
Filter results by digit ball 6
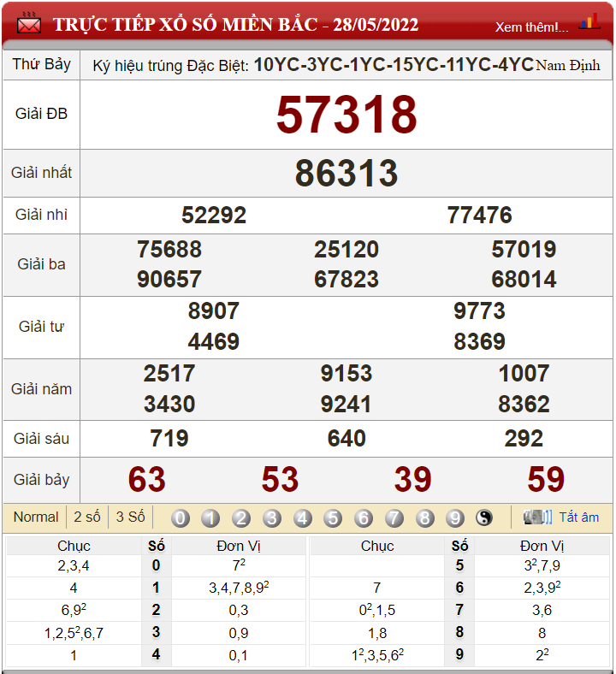pyautogui.click(x=364, y=518)
